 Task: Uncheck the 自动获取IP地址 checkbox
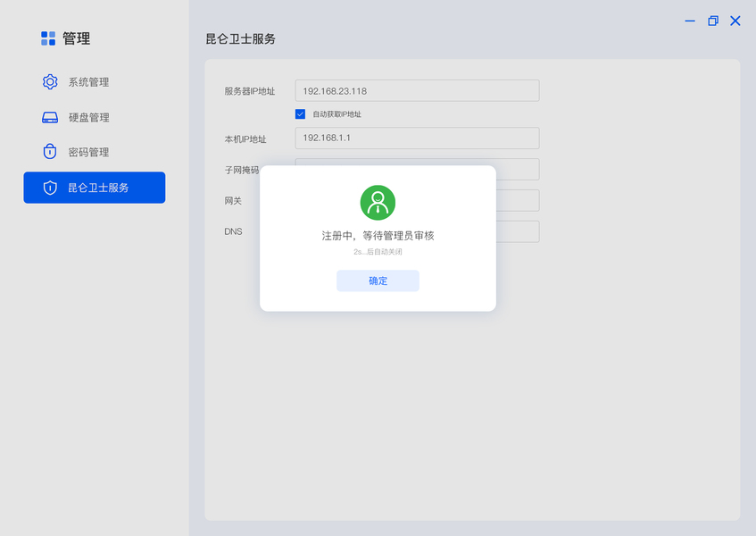300,113
